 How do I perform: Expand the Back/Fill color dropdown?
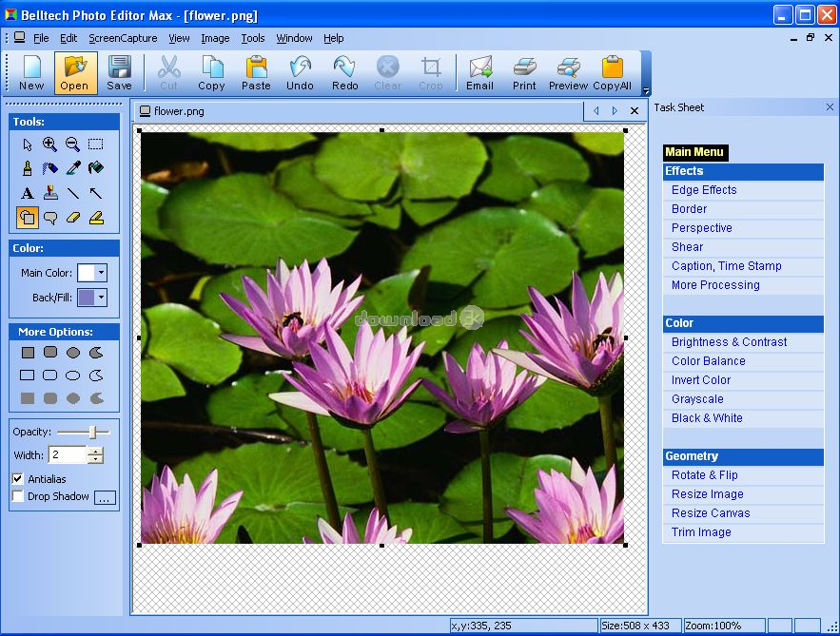pos(101,298)
